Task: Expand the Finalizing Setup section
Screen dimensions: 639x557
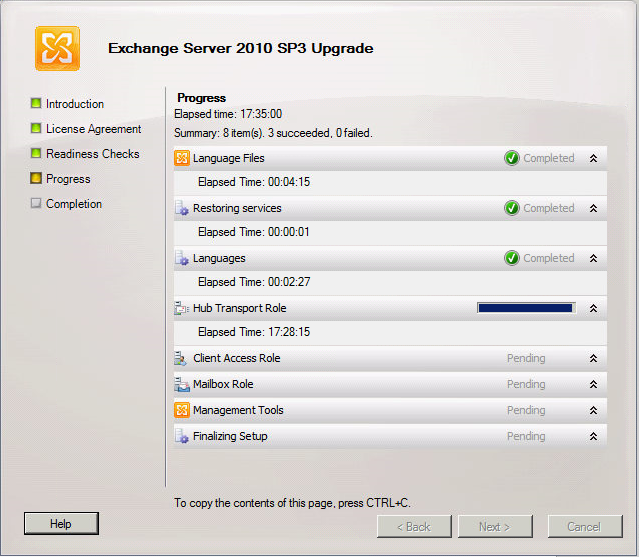Action: tap(593, 437)
